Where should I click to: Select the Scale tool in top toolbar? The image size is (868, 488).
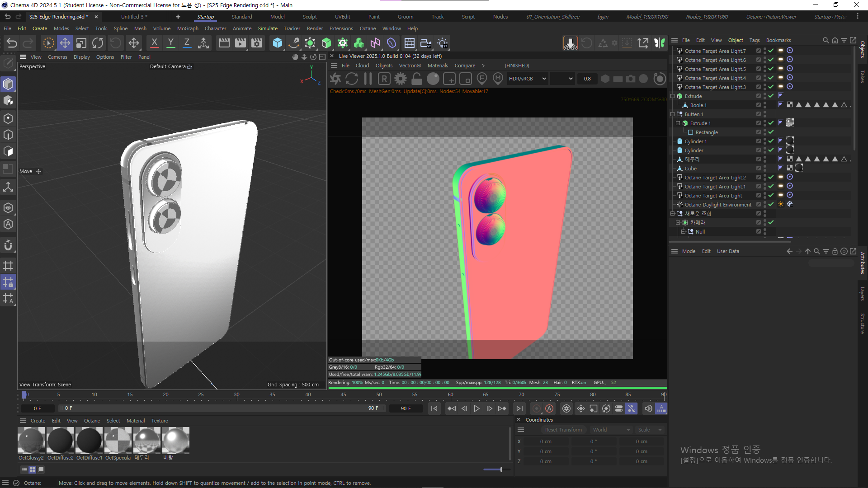pyautogui.click(x=81, y=43)
